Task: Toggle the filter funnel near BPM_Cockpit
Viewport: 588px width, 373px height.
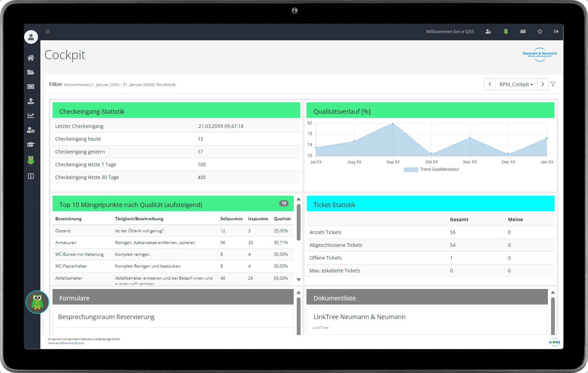Action: click(x=553, y=84)
